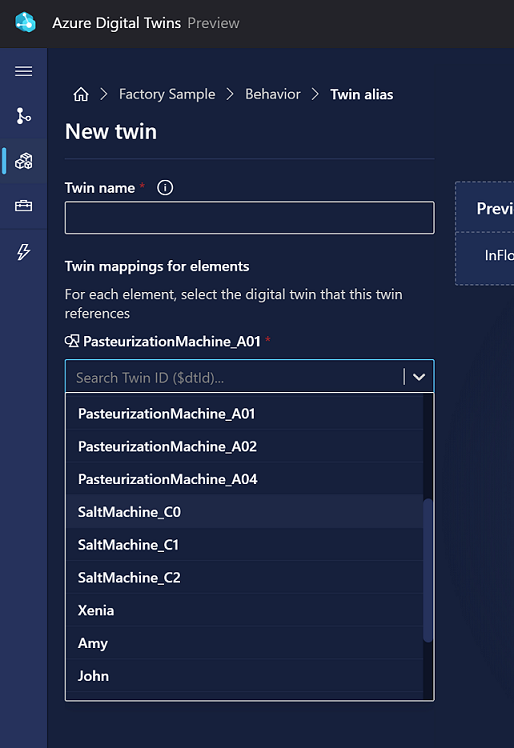Image resolution: width=514 pixels, height=748 pixels.
Task: Navigate to Behavior breadcrumb
Action: click(x=273, y=94)
